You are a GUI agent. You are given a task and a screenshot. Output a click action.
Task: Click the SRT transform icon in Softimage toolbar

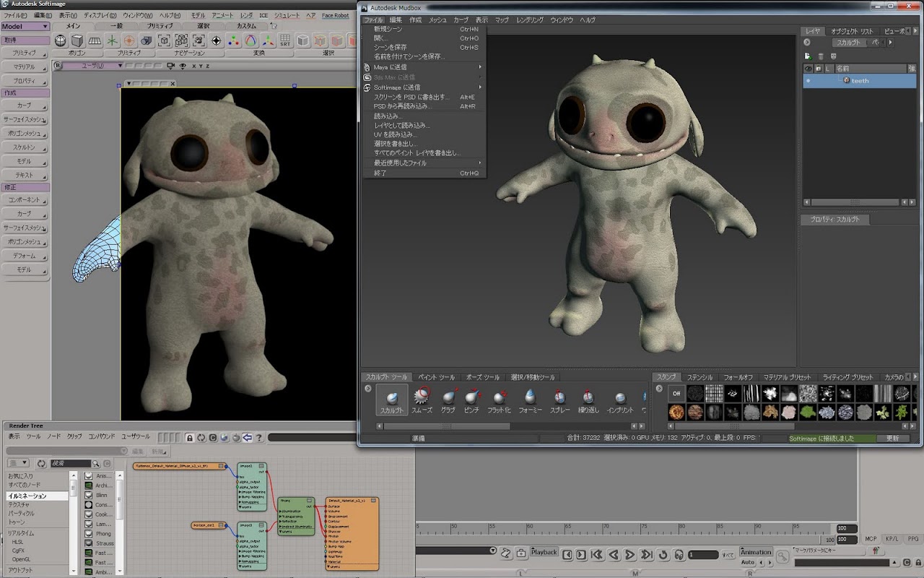pos(285,40)
